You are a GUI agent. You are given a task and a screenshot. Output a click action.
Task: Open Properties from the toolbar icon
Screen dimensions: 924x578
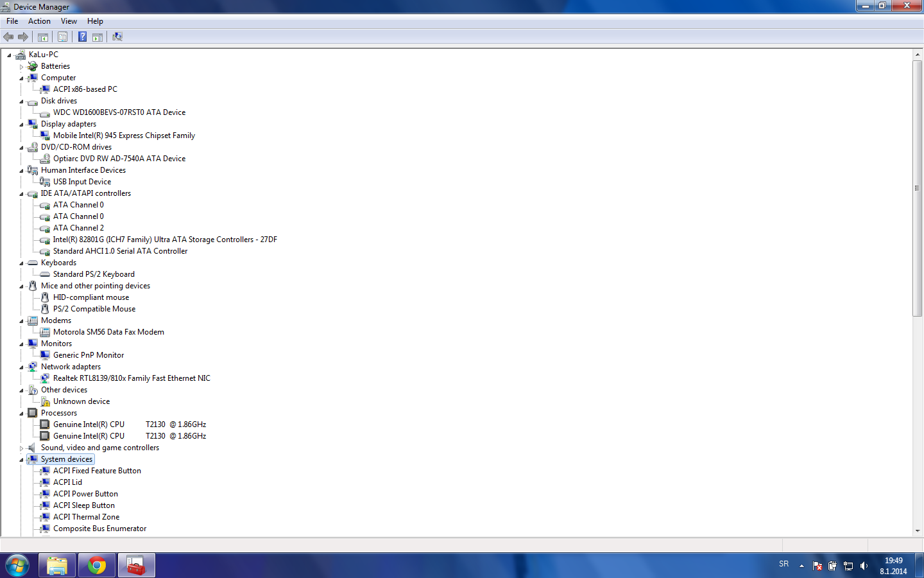[62, 37]
